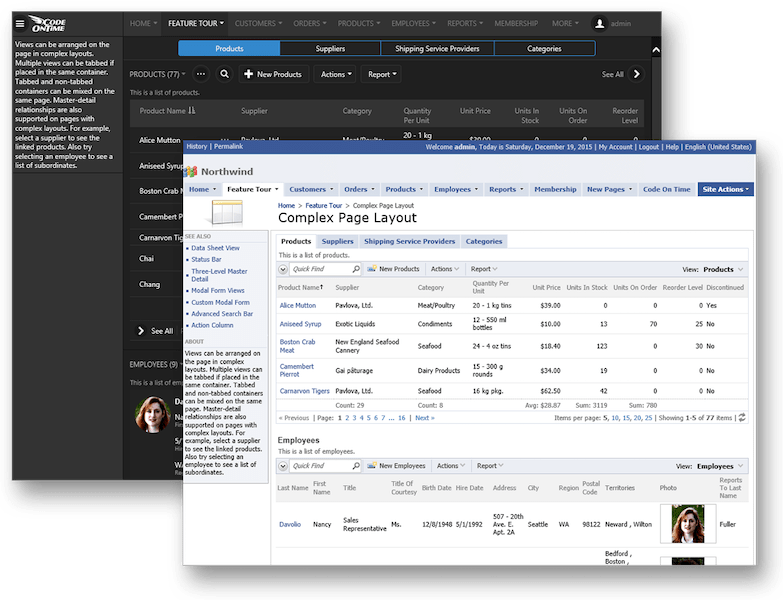Viewport: 783px width, 600px height.
Task: Expand Report dropdown in dark window
Action: coord(382,74)
